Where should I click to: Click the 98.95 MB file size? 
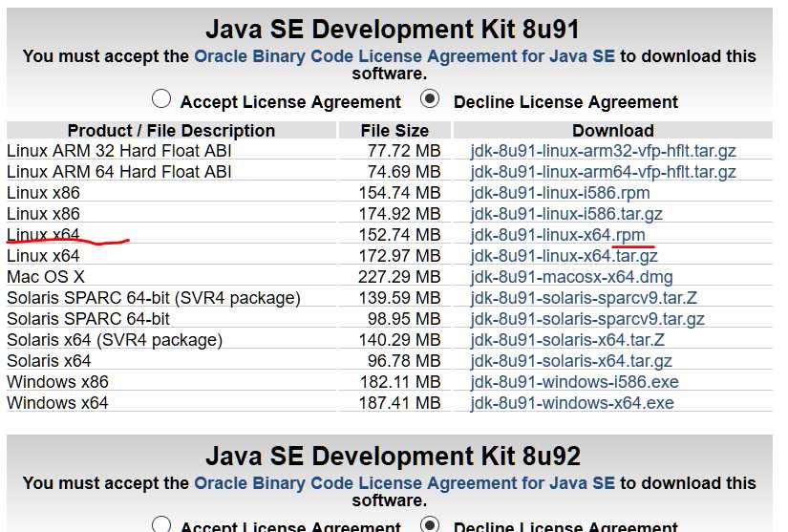(x=404, y=319)
